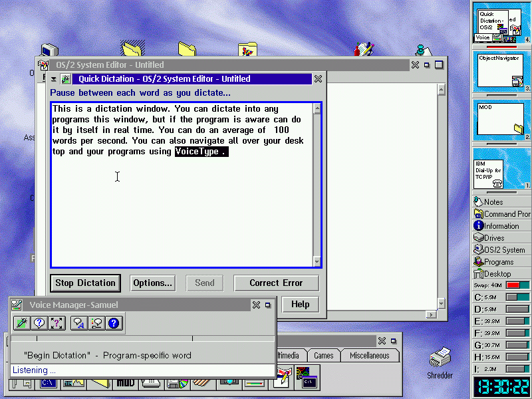Click the Stop Dictation button

[86, 283]
